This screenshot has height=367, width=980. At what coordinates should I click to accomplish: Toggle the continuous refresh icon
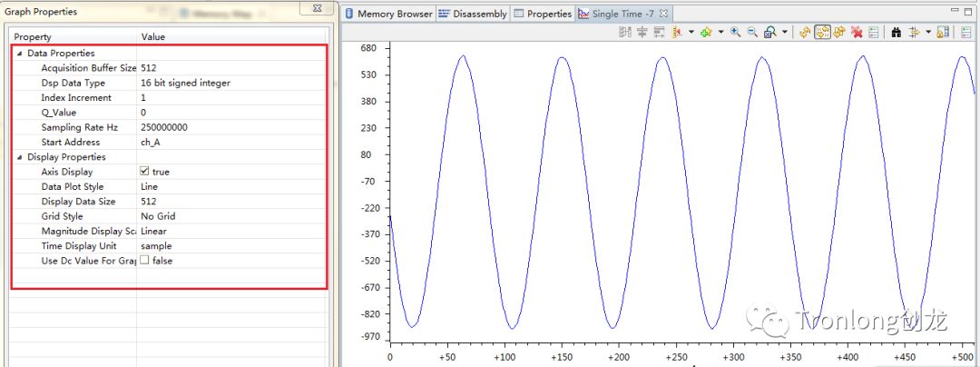click(822, 32)
